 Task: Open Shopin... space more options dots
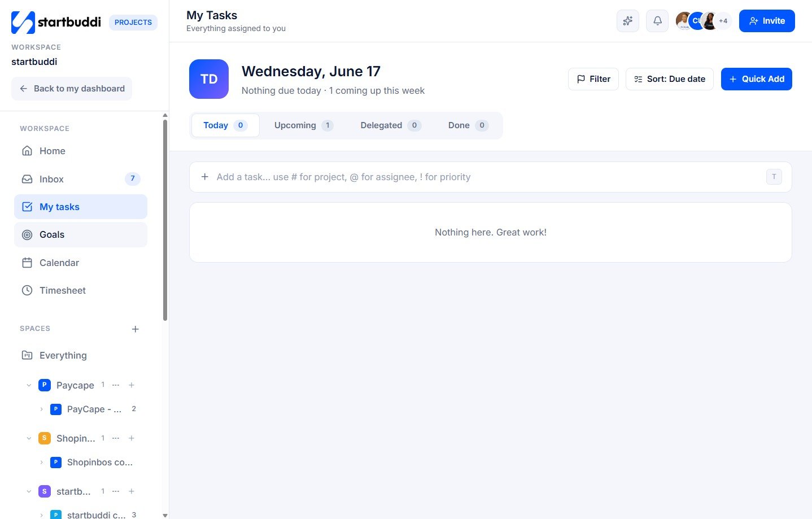click(x=116, y=438)
